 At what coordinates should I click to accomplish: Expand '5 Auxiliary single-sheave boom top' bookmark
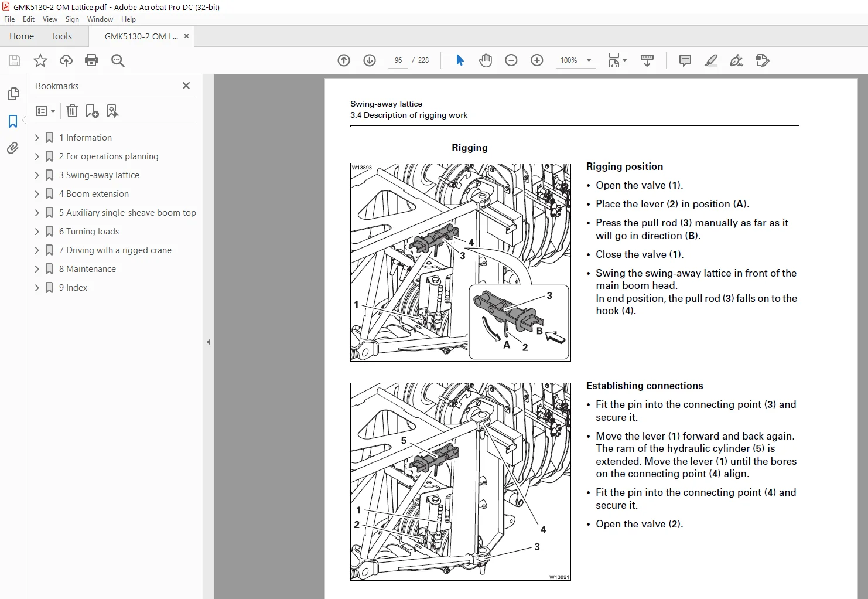point(37,213)
